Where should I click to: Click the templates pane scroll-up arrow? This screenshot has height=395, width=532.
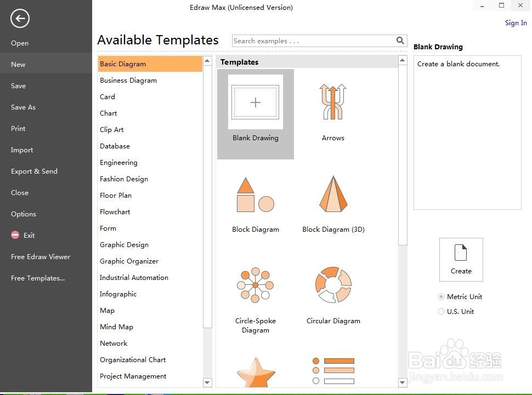(403, 61)
